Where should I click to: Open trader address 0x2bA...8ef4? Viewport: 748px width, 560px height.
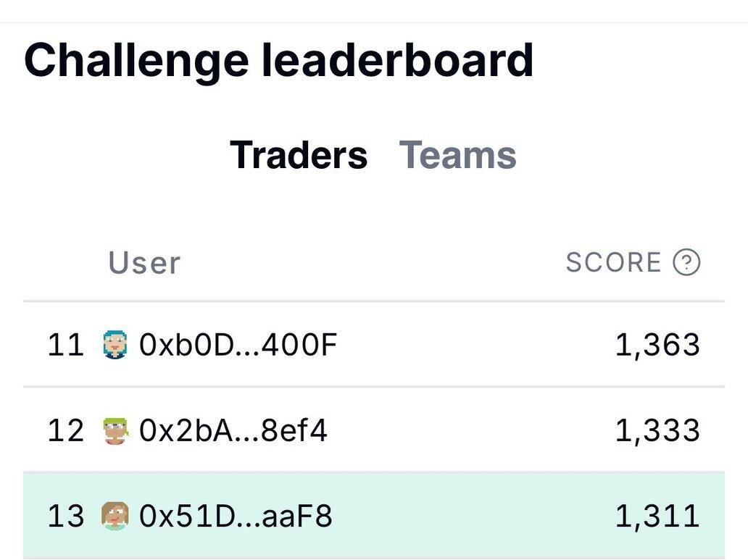click(x=233, y=431)
